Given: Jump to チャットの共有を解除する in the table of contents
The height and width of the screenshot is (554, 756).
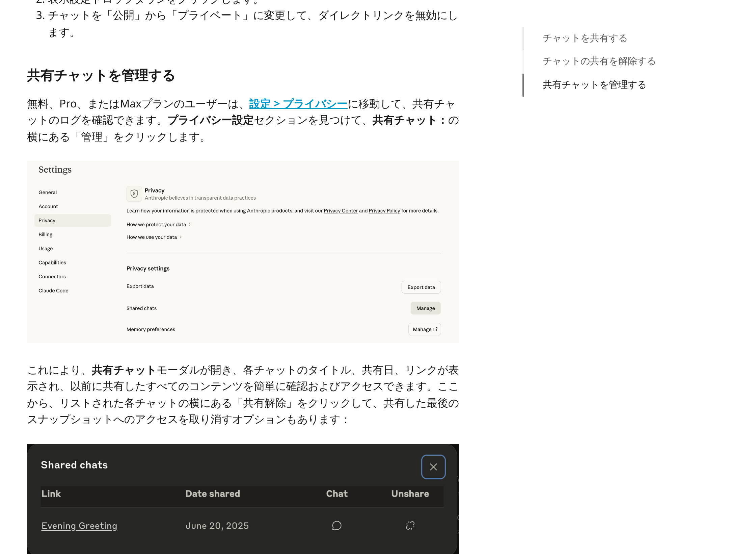Looking at the screenshot, I should click(599, 61).
